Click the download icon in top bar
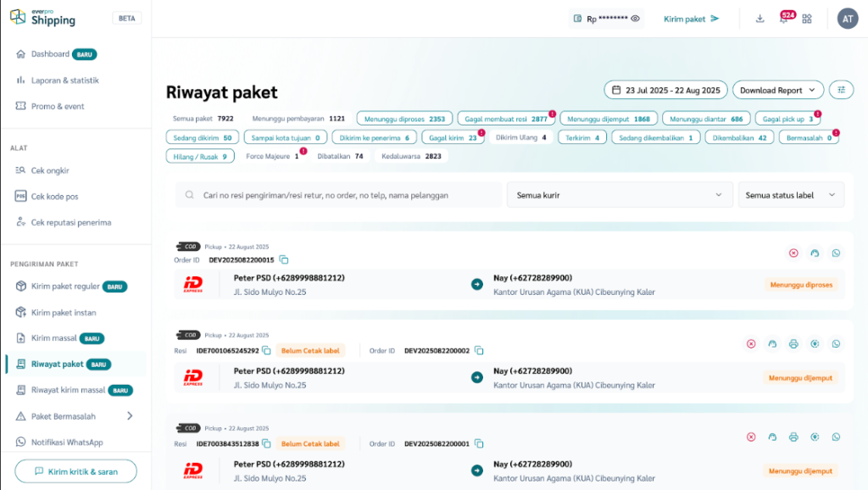Screen dimensions: 868x490 [x=759, y=19]
